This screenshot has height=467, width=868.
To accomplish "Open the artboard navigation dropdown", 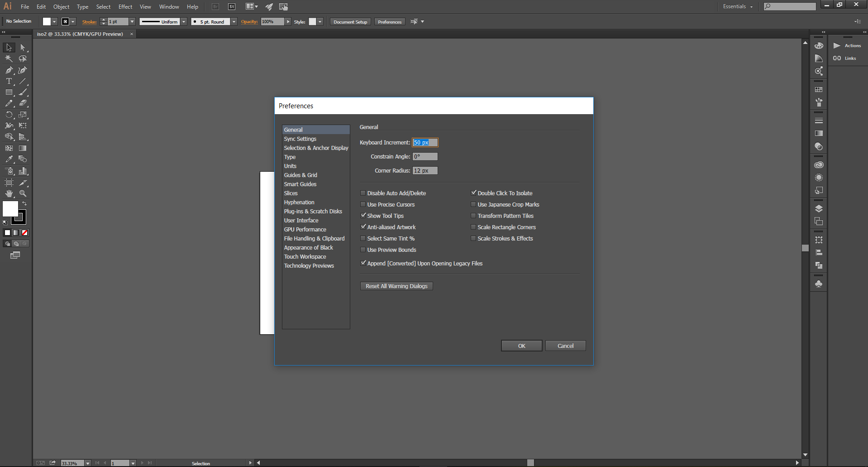I will pos(133,463).
